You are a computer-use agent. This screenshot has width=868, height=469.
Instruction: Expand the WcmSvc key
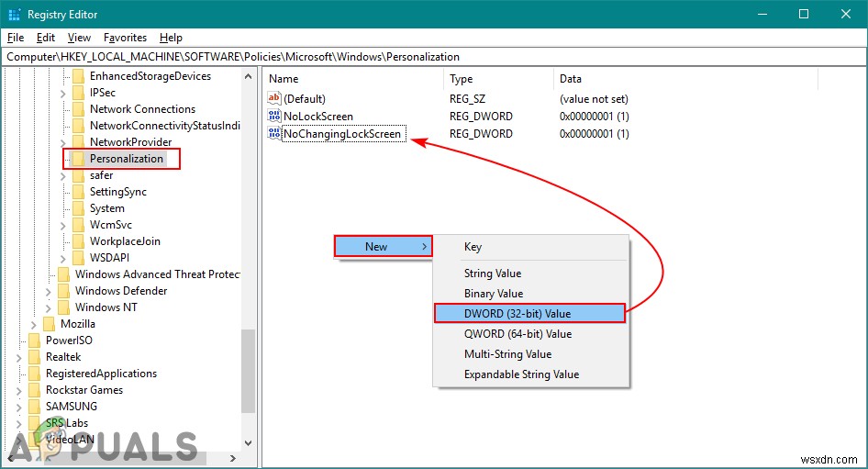[x=62, y=226]
